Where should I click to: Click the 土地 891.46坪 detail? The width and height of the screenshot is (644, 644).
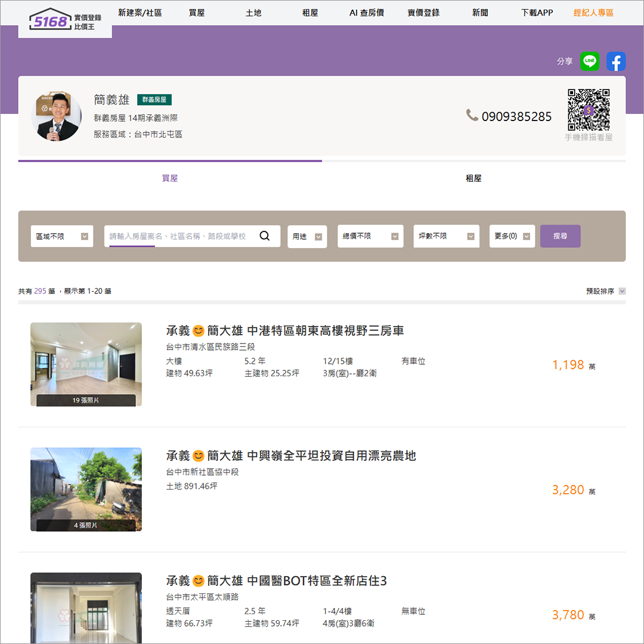(191, 487)
